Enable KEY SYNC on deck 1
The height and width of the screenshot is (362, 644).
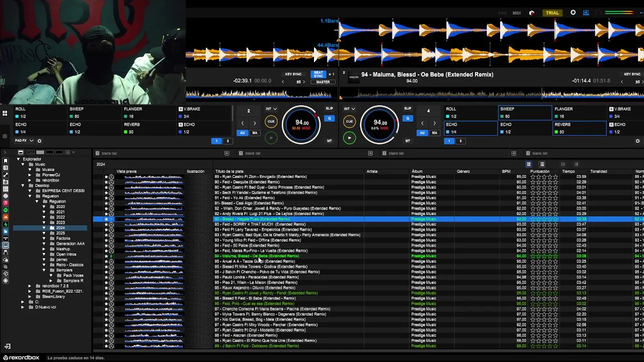pos(293,74)
